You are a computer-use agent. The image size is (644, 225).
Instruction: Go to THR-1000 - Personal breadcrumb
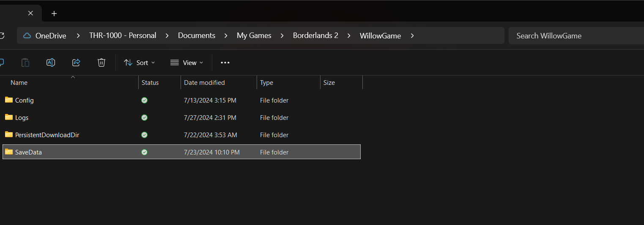(123, 35)
